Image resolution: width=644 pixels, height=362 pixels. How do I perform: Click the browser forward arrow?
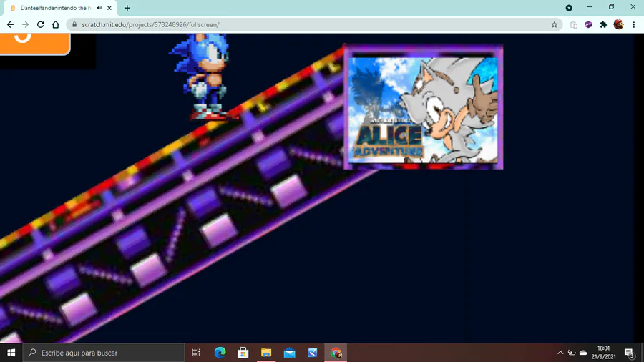point(26,24)
